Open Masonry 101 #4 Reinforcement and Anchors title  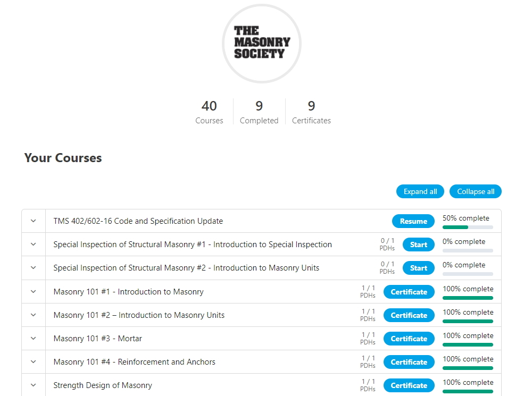tap(134, 362)
